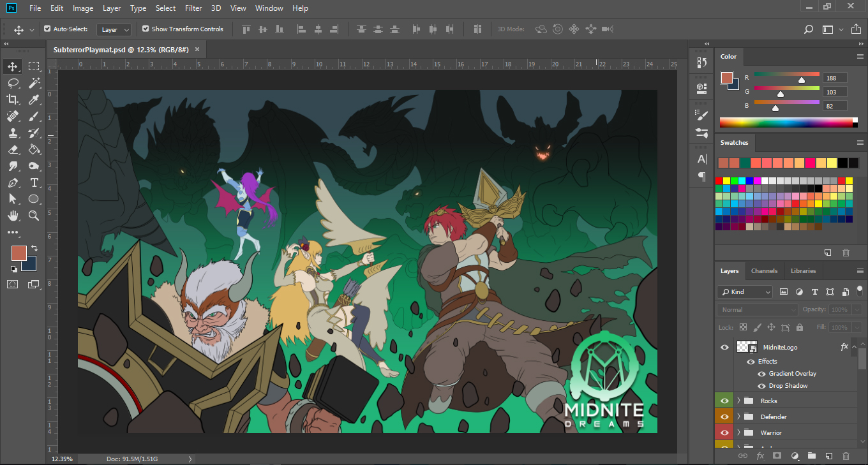The width and height of the screenshot is (868, 465).
Task: Open the Kind filter dropdown
Action: (x=745, y=292)
